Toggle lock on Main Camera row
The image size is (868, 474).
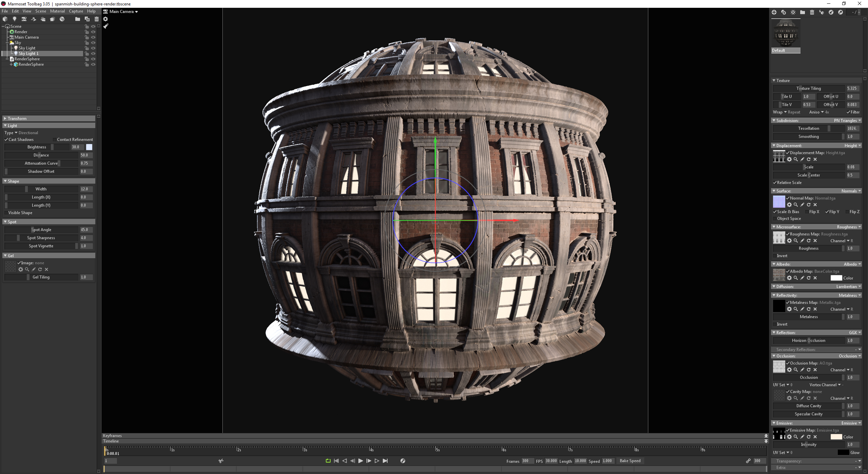point(87,37)
